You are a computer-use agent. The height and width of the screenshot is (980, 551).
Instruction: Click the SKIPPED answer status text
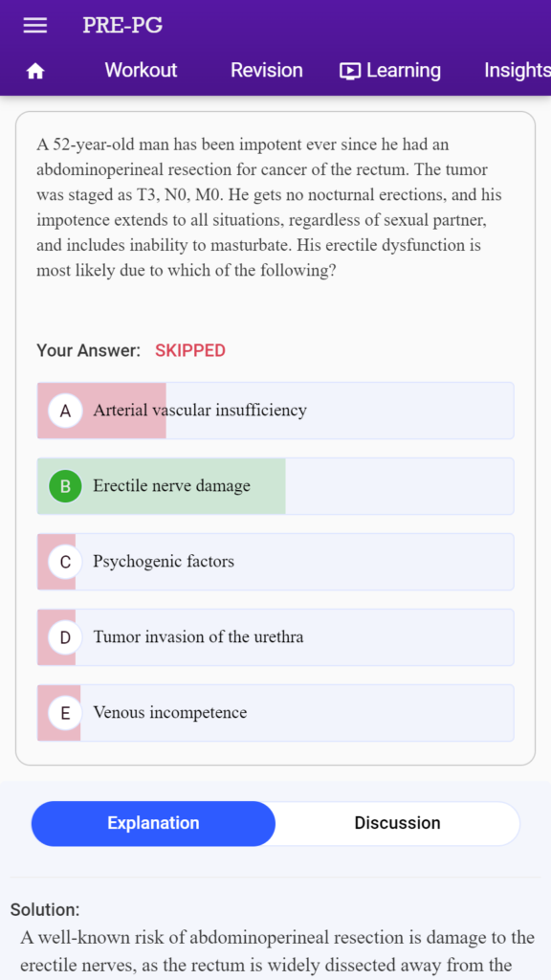(x=190, y=350)
